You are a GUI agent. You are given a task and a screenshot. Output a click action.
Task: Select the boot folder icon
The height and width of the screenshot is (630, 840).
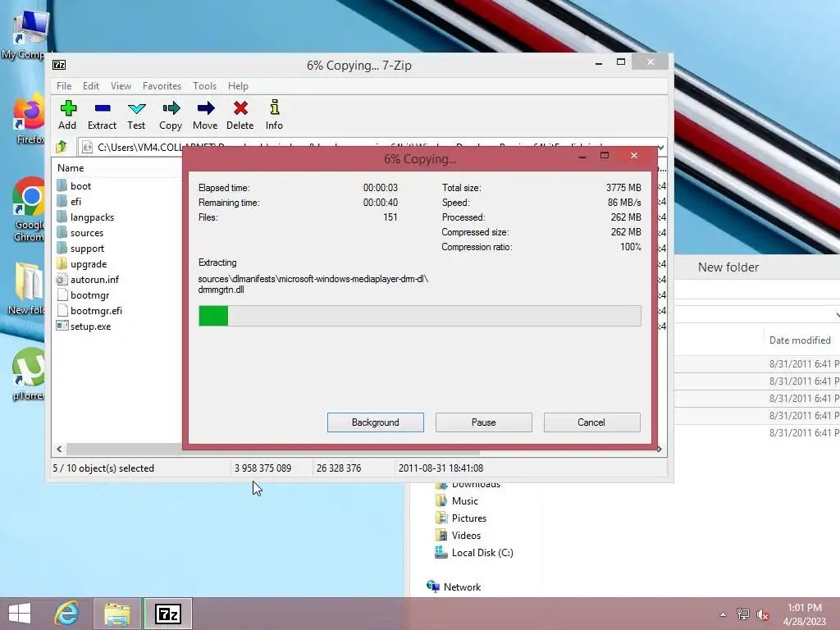coord(62,186)
